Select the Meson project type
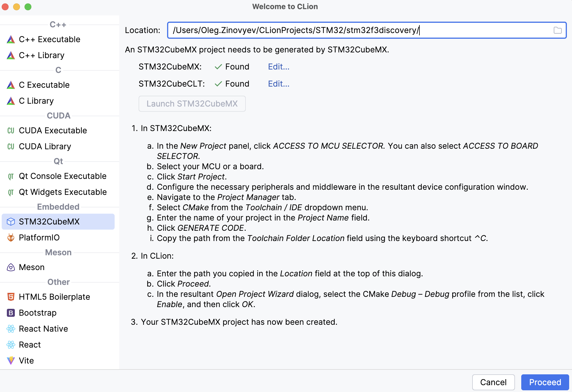This screenshot has width=572, height=392. [x=32, y=267]
